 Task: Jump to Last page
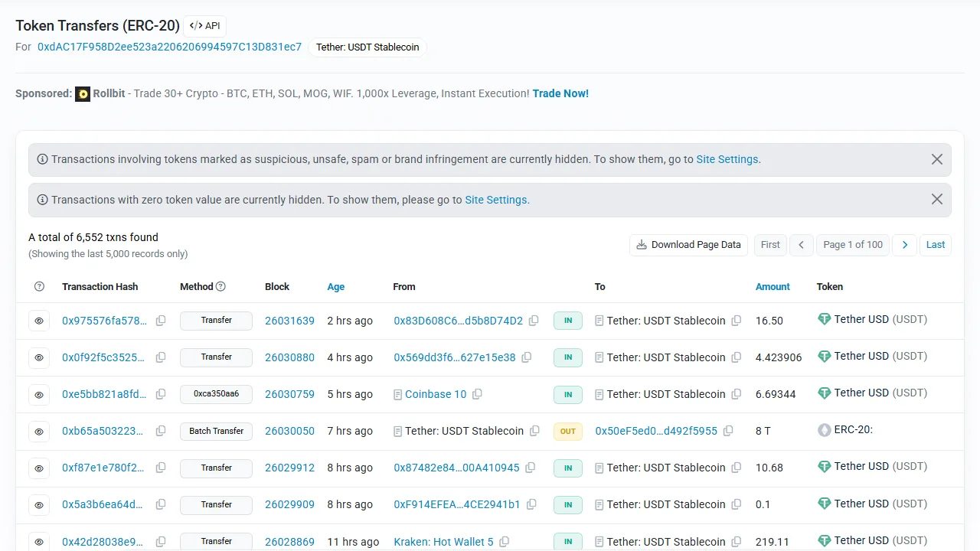pyautogui.click(x=936, y=245)
